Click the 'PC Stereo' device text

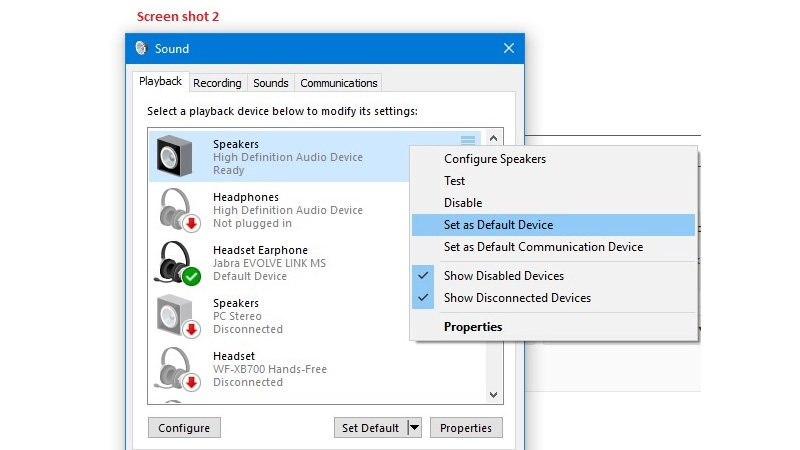coord(237,316)
